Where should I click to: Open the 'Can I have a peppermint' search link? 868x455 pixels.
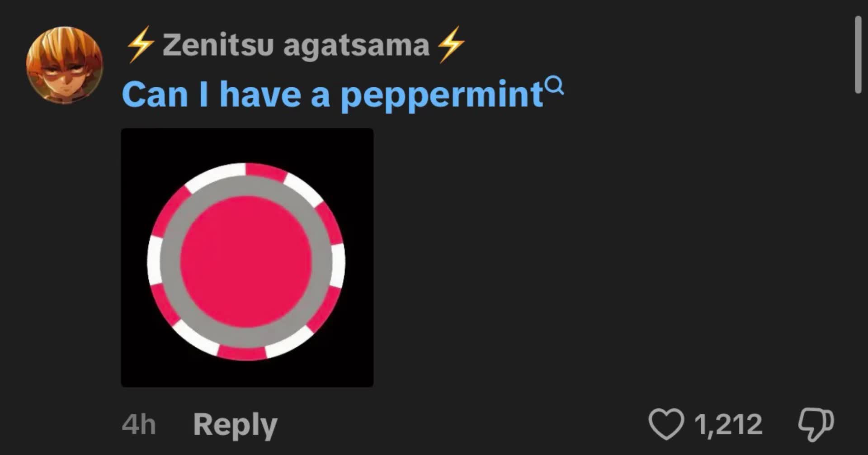point(332,95)
